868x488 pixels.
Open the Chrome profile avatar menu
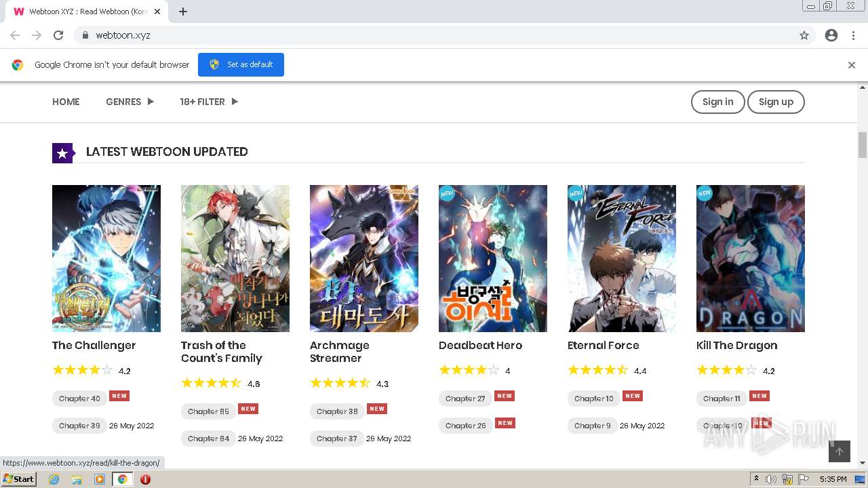pyautogui.click(x=831, y=35)
